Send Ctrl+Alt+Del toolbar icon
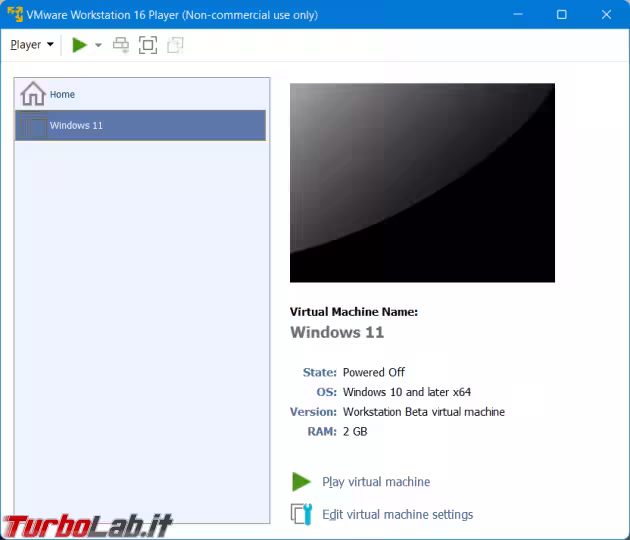This screenshot has width=630, height=540. [x=121, y=45]
